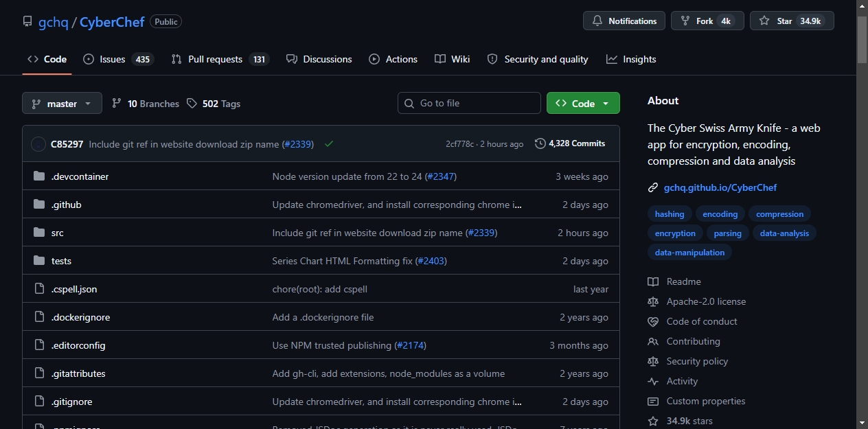This screenshot has height=429, width=868.
Task: Star the repository with Star button
Action: click(x=792, y=21)
